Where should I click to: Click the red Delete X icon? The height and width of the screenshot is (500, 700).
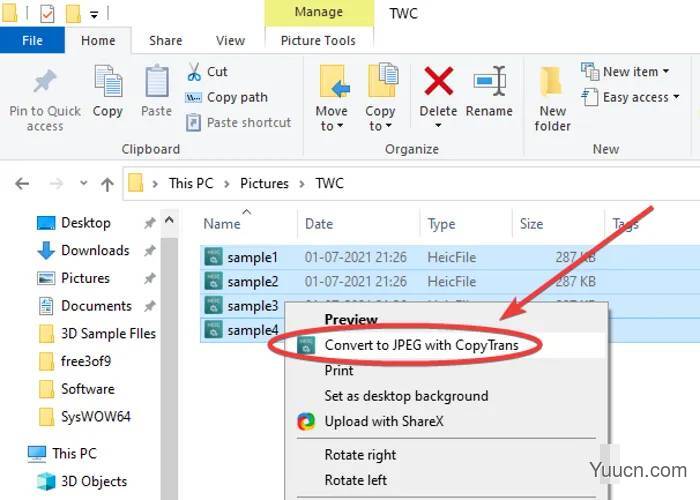click(x=438, y=81)
